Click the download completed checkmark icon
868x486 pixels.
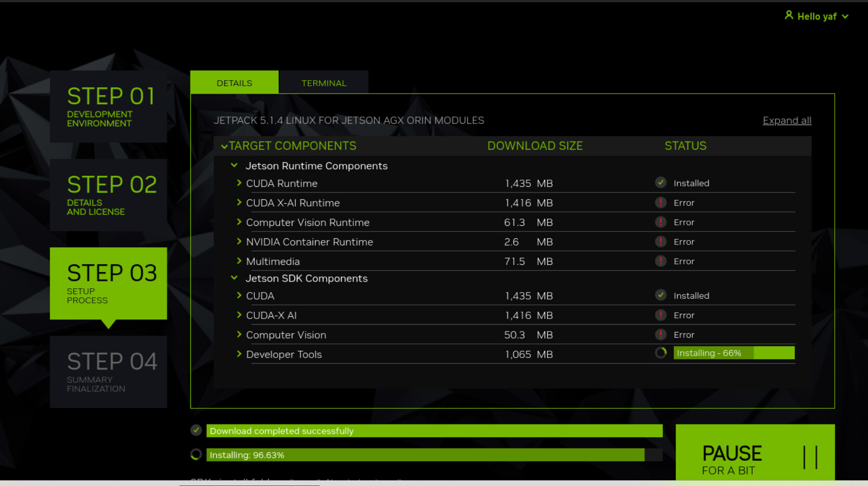(x=196, y=430)
